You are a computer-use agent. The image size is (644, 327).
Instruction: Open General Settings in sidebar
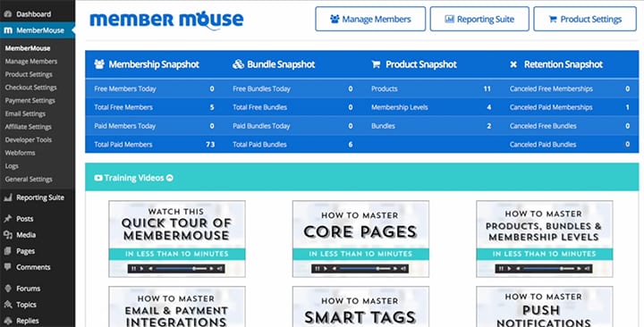(29, 180)
